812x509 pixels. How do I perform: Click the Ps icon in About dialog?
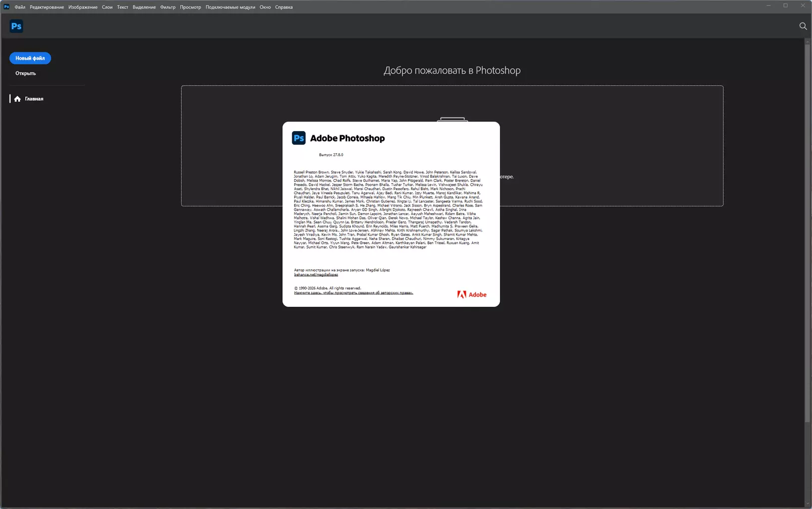tap(299, 138)
